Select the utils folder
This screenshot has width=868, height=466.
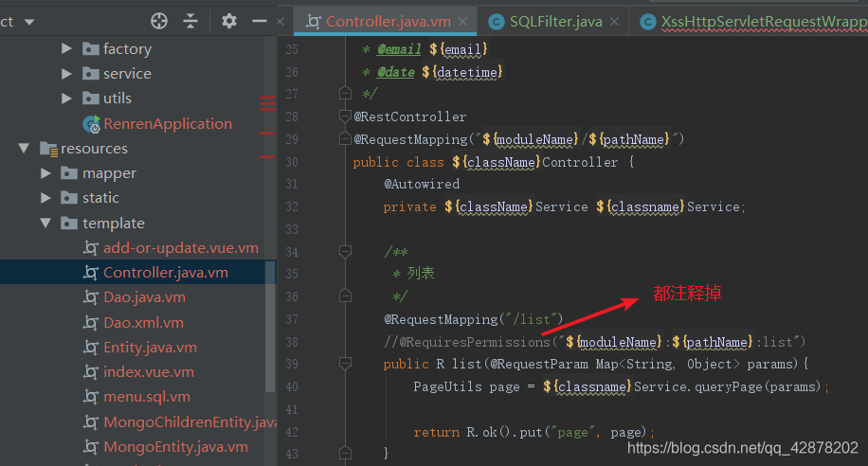pos(118,99)
